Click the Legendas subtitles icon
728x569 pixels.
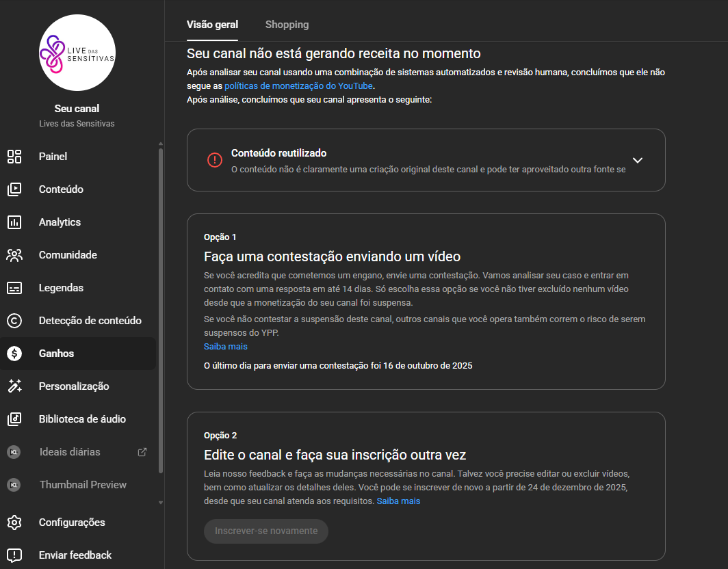click(14, 288)
